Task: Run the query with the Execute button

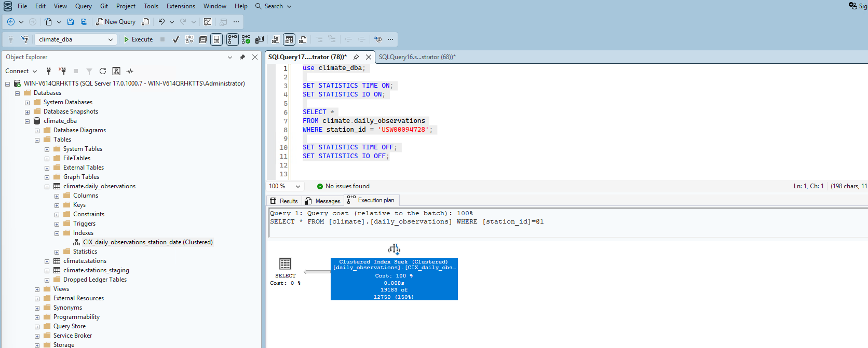Action: [x=138, y=39]
